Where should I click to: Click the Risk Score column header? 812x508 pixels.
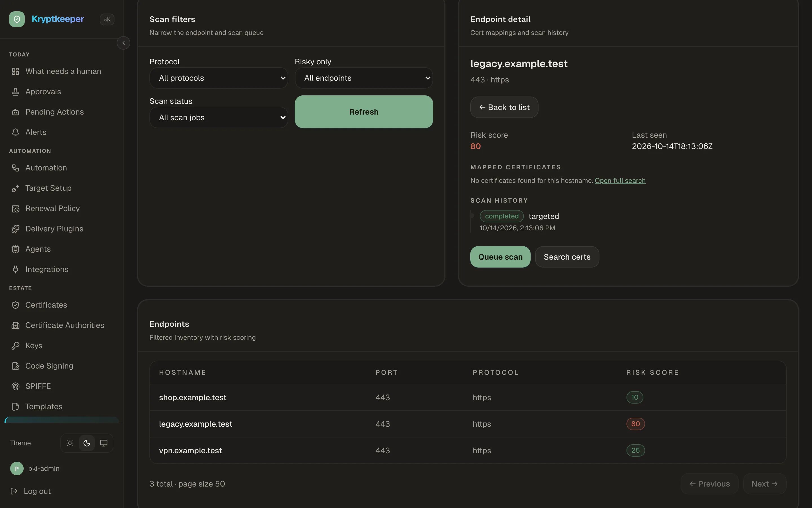pyautogui.click(x=652, y=373)
